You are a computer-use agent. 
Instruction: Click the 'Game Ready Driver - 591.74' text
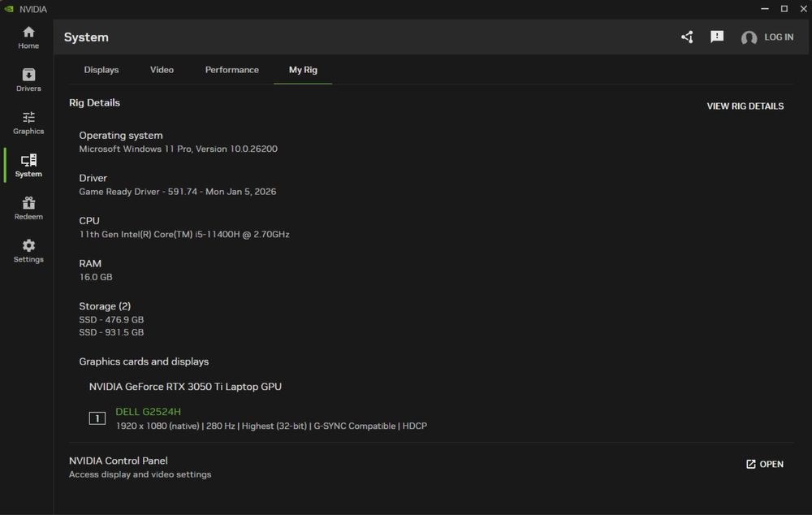pos(178,192)
